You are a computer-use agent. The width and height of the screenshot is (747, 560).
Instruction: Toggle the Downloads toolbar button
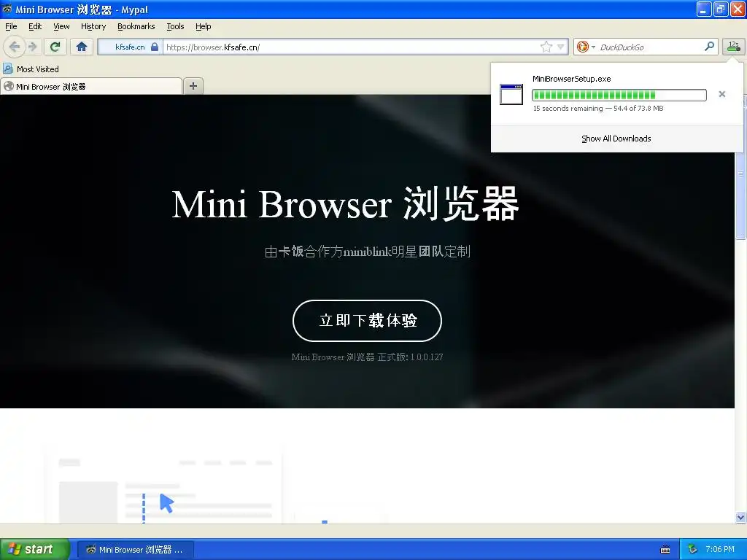click(734, 46)
